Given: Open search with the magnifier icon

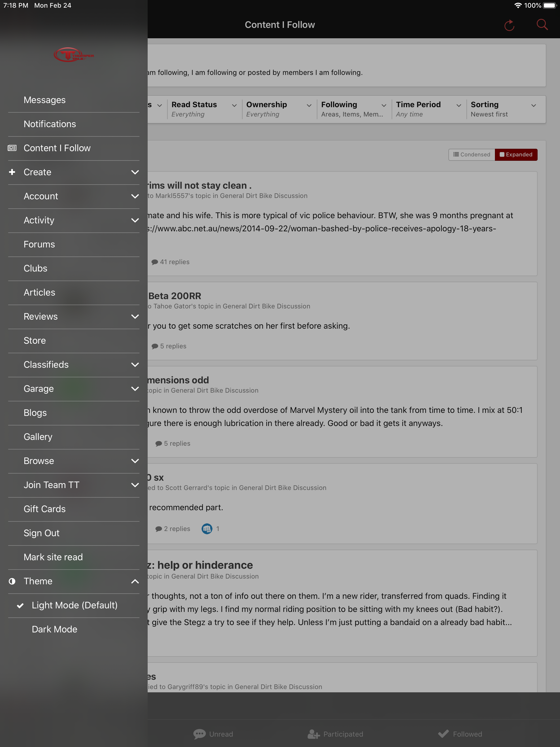Looking at the screenshot, I should (x=542, y=25).
